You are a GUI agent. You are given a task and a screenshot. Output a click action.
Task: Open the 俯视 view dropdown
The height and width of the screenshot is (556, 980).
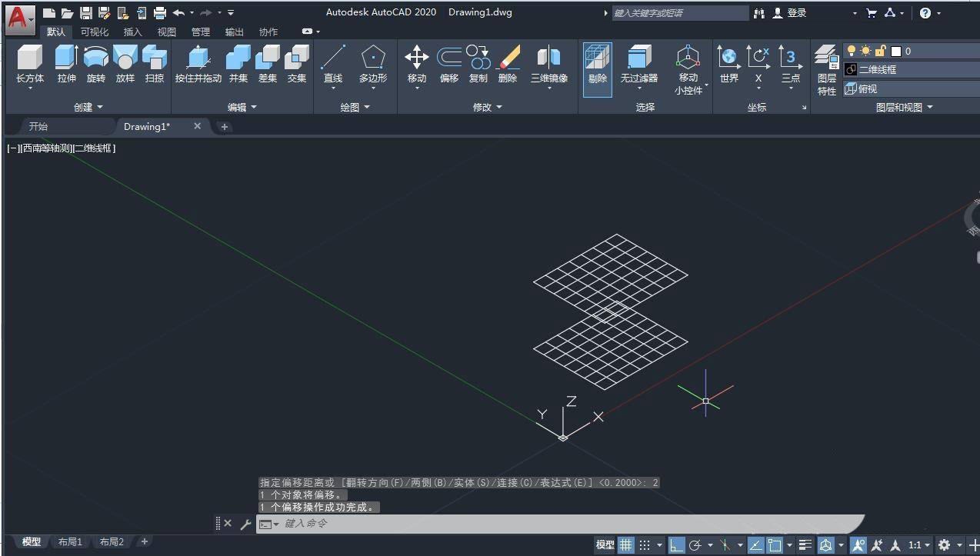[x=912, y=88]
